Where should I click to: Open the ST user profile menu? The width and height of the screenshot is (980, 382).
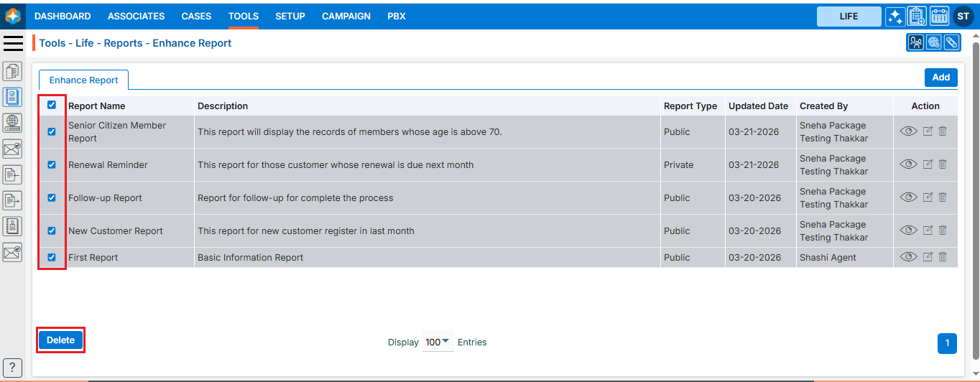coord(963,17)
